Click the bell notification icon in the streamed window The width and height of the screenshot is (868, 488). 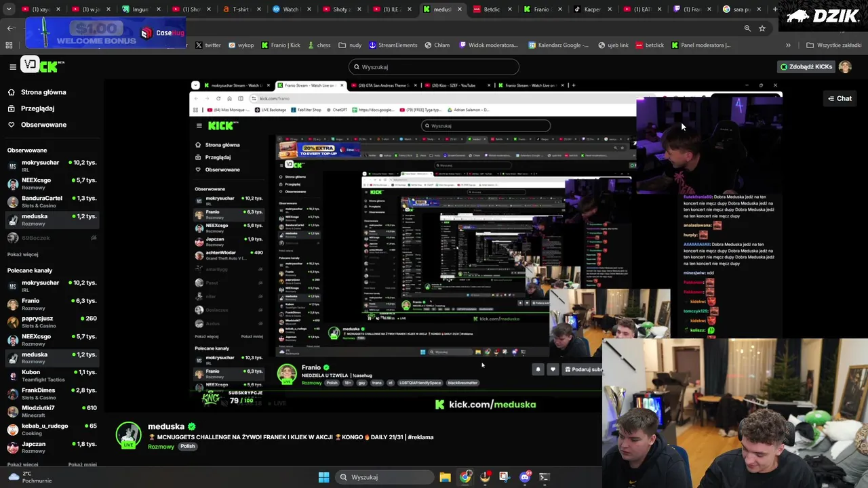tap(538, 369)
